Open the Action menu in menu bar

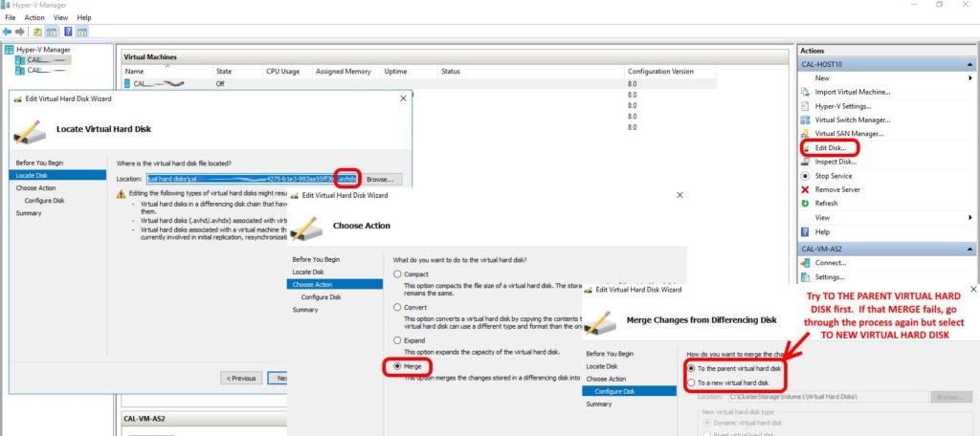coord(34,17)
